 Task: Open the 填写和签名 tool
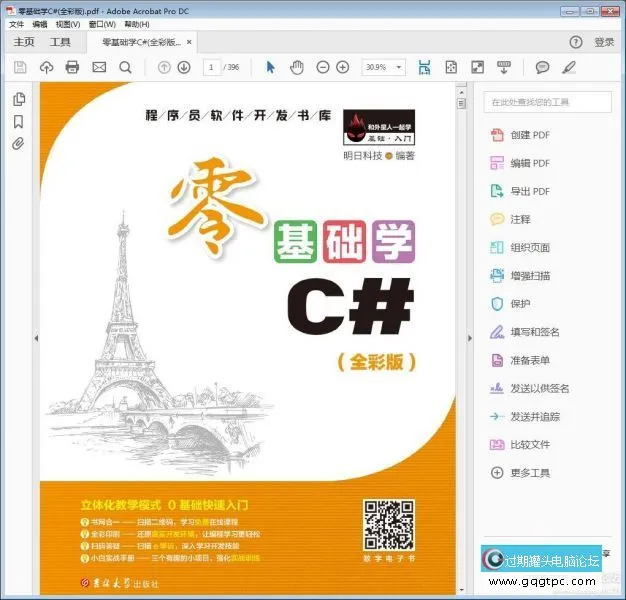[x=525, y=332]
